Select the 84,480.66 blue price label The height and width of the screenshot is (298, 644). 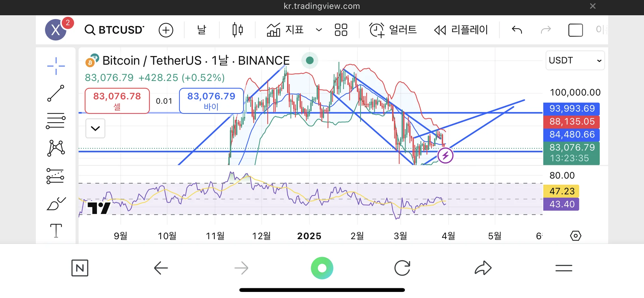572,135
